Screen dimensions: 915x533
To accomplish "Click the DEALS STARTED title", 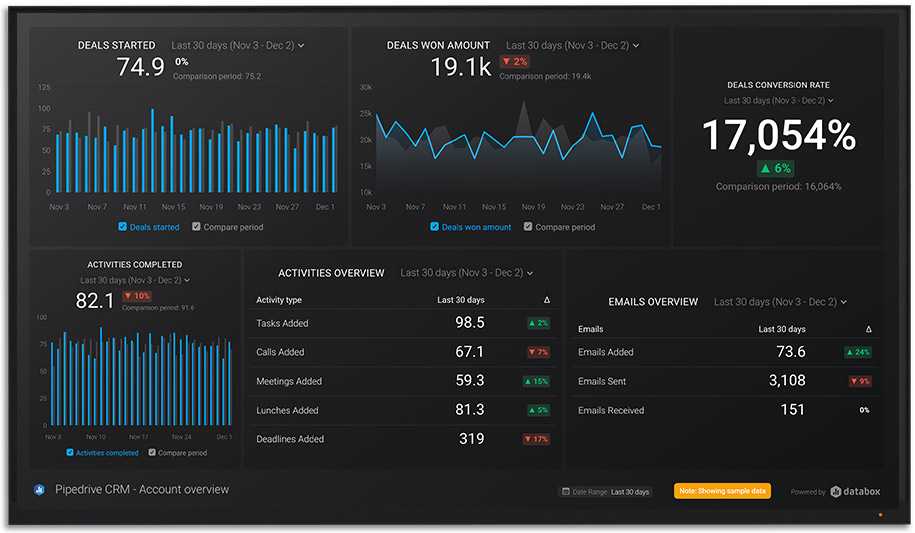I will [x=117, y=46].
